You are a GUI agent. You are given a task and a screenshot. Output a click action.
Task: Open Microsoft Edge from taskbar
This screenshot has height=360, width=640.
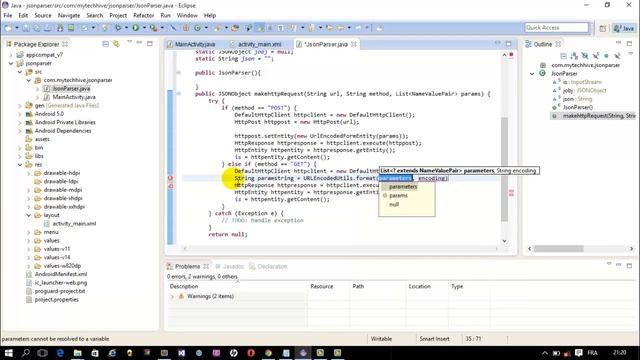coord(60,353)
